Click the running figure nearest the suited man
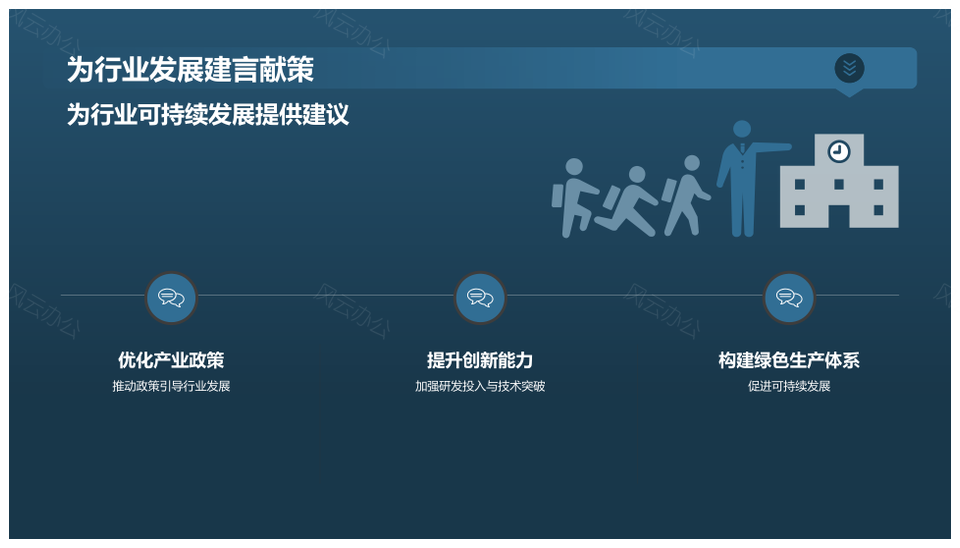 point(686,195)
